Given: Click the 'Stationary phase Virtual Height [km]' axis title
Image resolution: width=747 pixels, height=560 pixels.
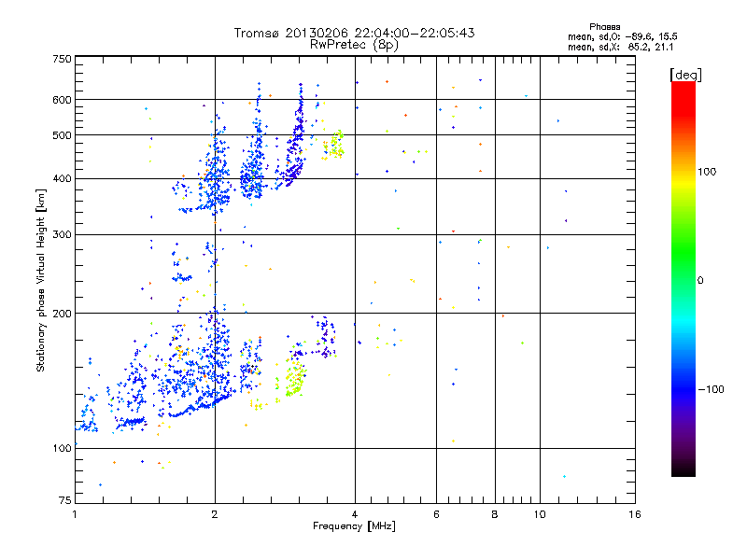Looking at the screenshot, I should [41, 280].
